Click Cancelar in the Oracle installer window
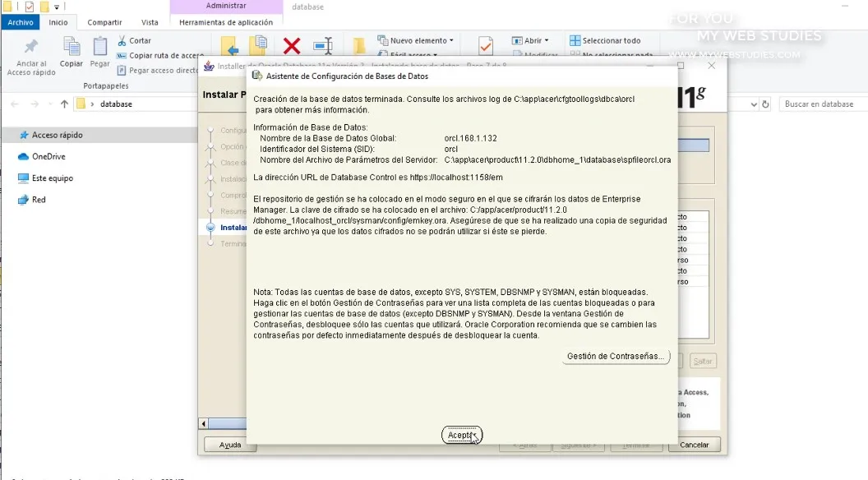 pos(695,445)
